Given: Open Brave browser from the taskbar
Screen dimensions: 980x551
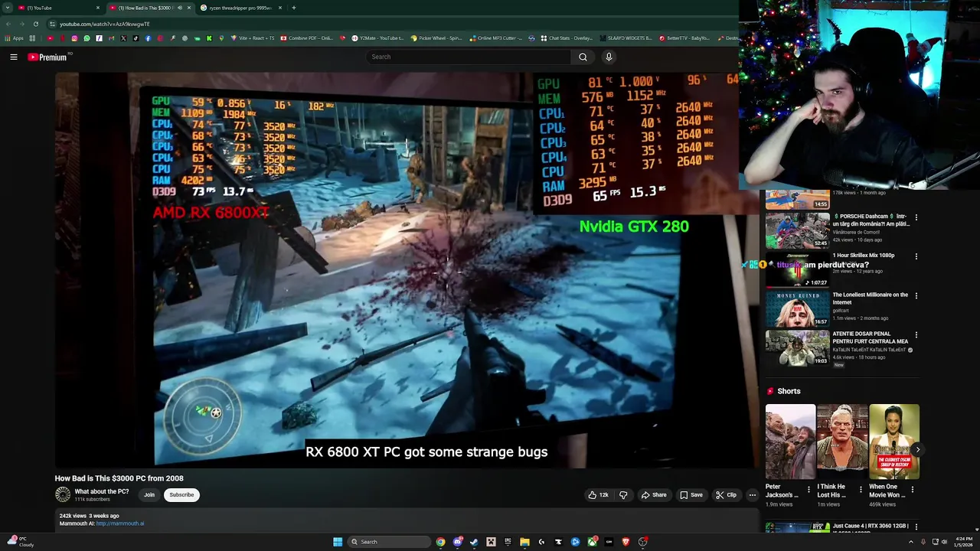Looking at the screenshot, I should tap(626, 542).
